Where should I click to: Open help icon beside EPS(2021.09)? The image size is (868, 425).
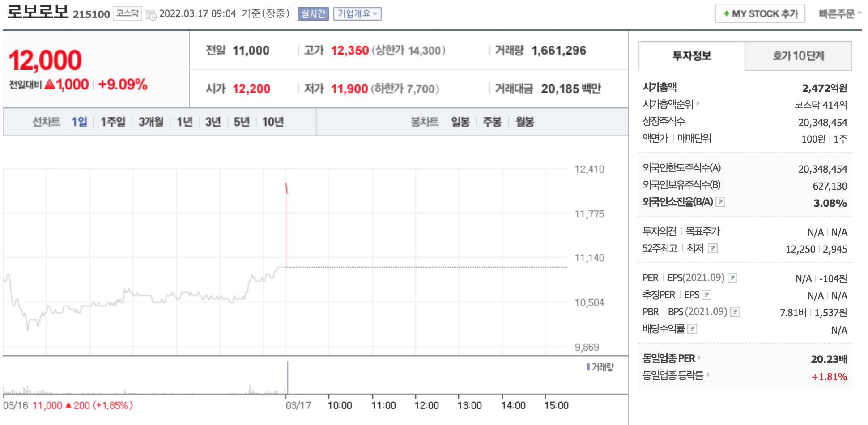pyautogui.click(x=732, y=278)
